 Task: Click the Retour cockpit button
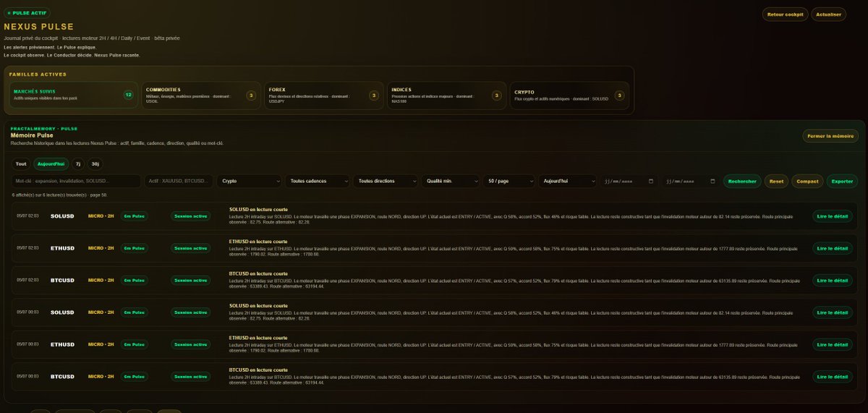[x=786, y=14]
